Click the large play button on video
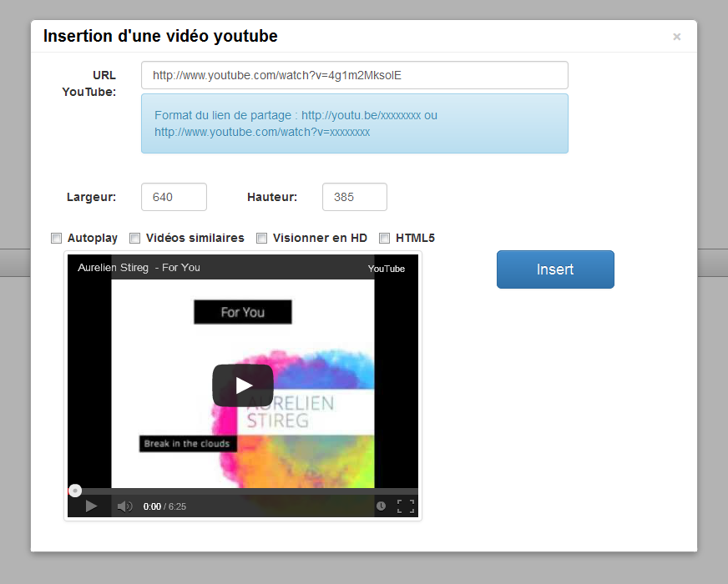728x584 pixels. coord(243,385)
